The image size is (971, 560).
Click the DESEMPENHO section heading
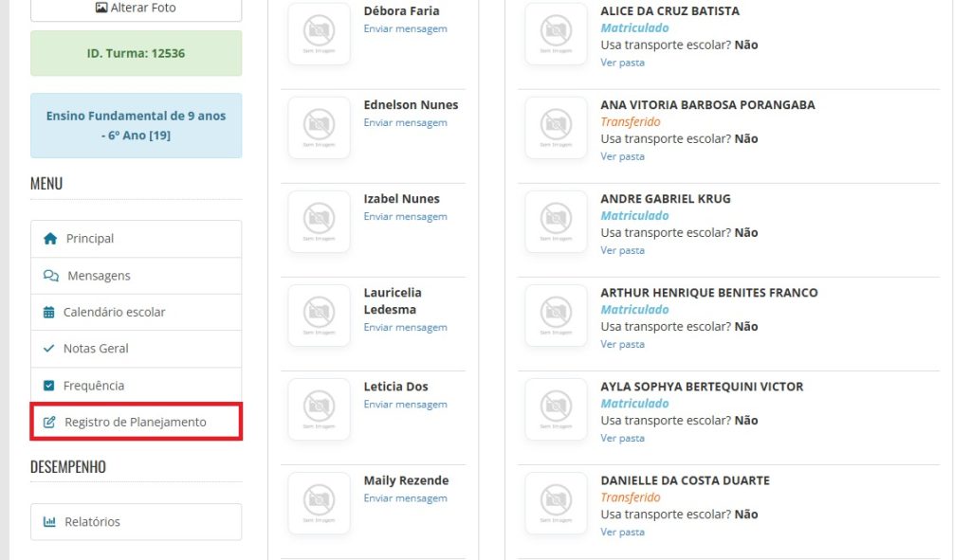tap(68, 467)
